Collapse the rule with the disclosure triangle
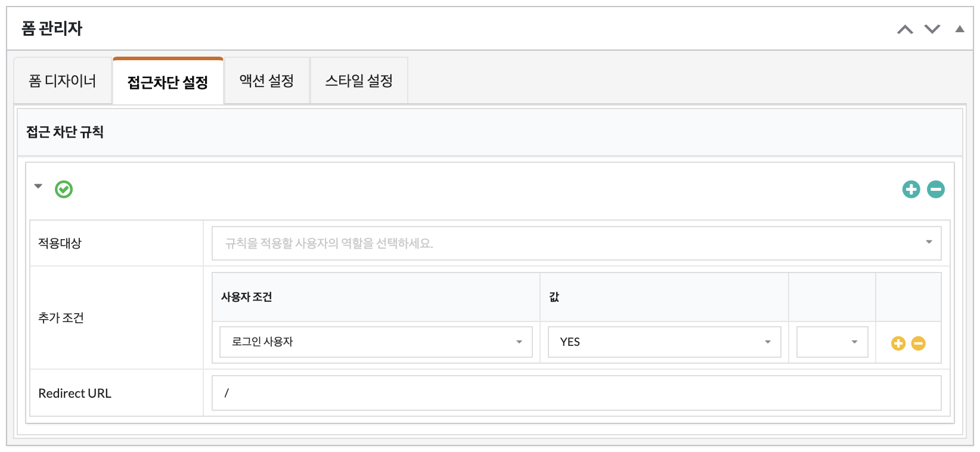980x452 pixels. [x=38, y=187]
